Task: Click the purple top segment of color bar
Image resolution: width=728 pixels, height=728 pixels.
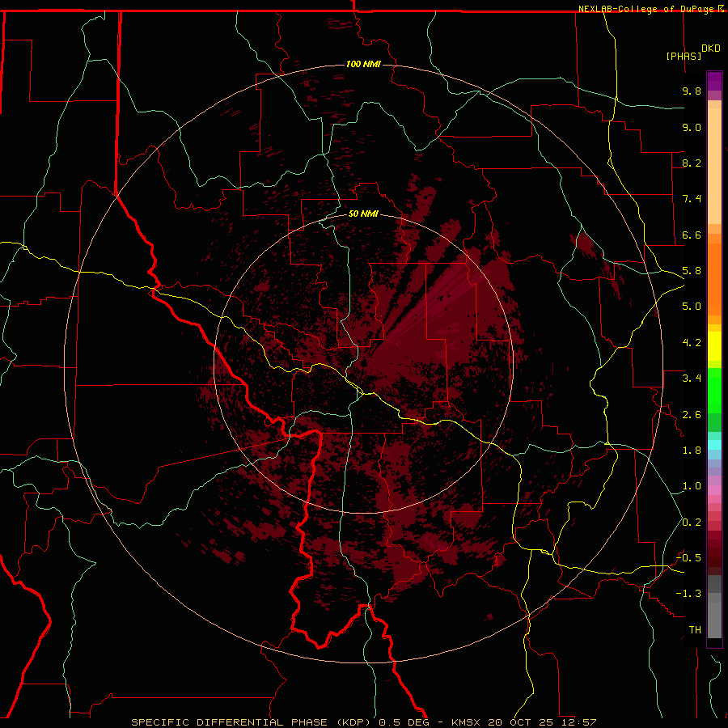Action: click(x=714, y=81)
